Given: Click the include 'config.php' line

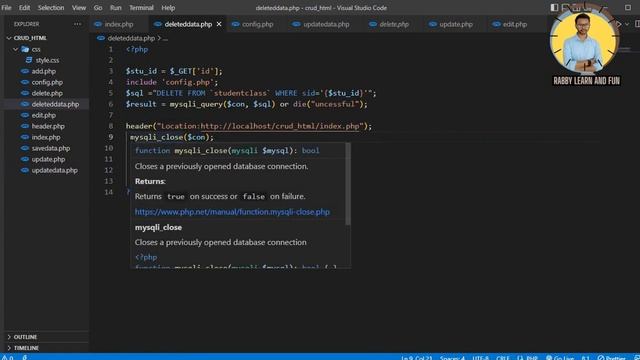Looking at the screenshot, I should [x=172, y=82].
